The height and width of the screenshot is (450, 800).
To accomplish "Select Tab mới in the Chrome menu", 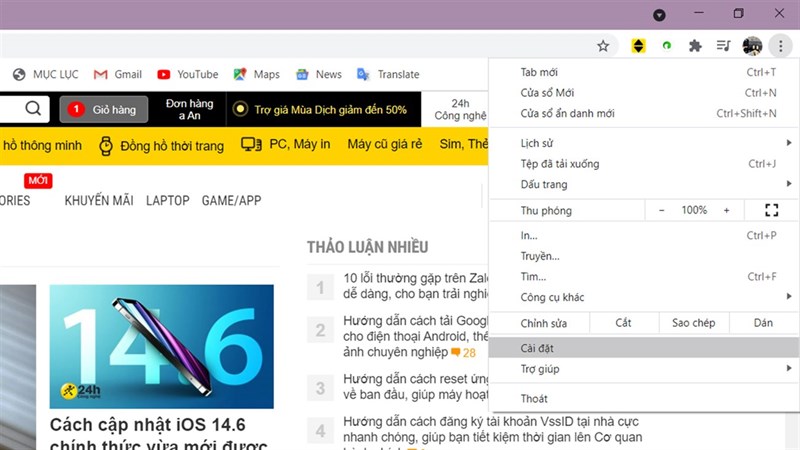I will 644,72.
